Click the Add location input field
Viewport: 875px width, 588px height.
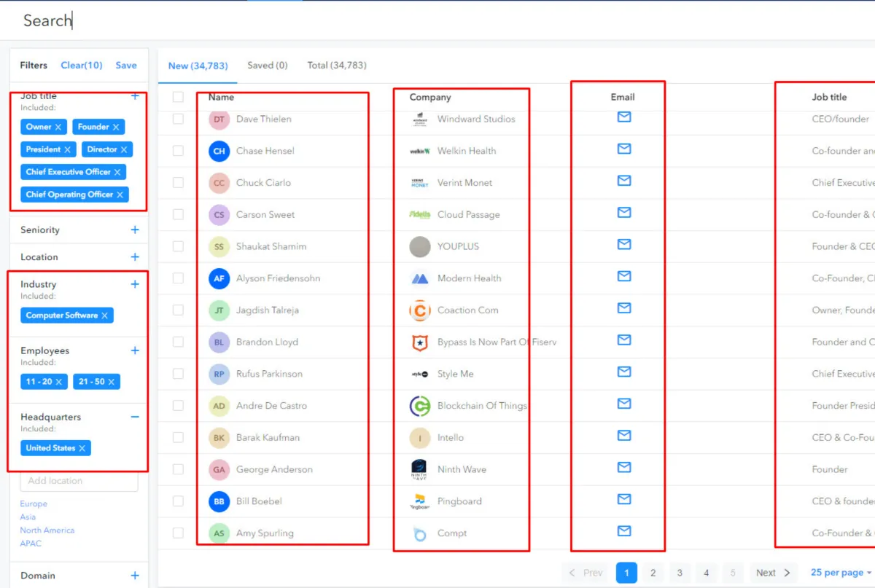[79, 481]
